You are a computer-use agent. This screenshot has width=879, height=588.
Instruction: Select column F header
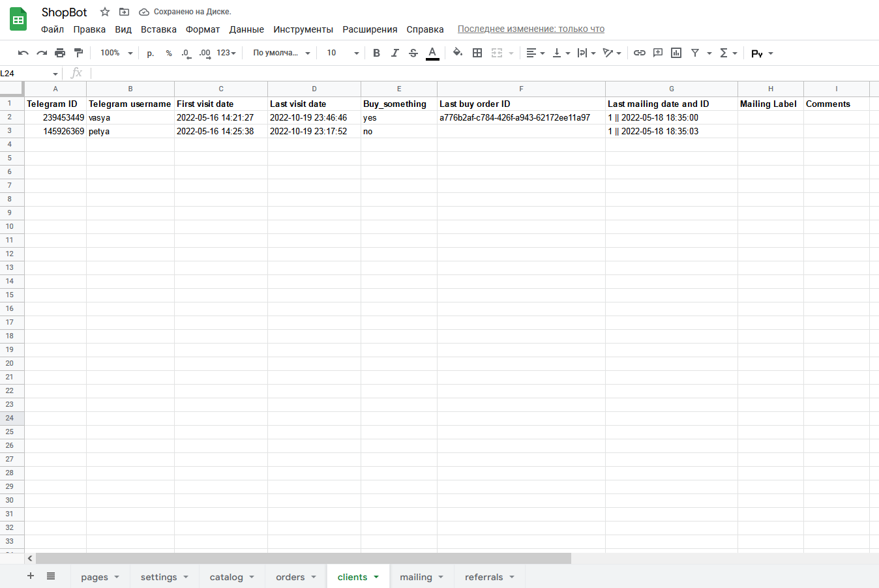point(521,89)
